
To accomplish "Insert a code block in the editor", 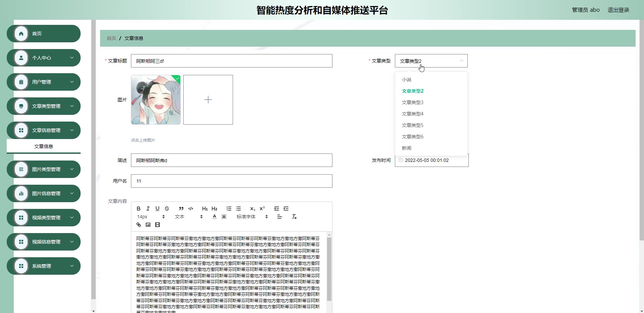I will pyautogui.click(x=190, y=209).
